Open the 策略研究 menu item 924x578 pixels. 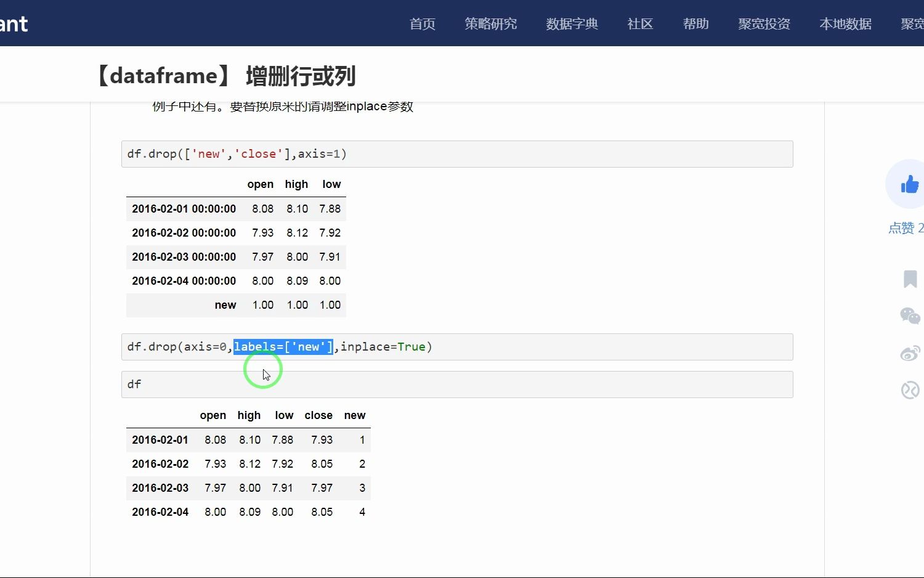[491, 23]
